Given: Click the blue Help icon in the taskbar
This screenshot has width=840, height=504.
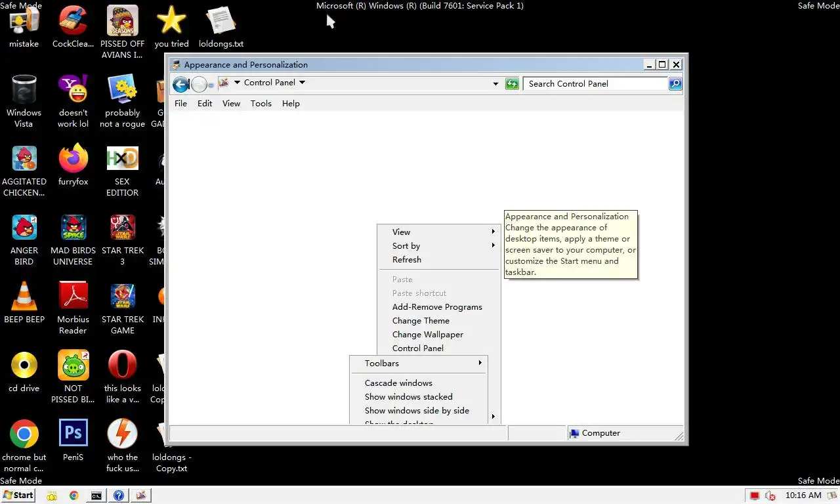Looking at the screenshot, I should tap(118, 496).
